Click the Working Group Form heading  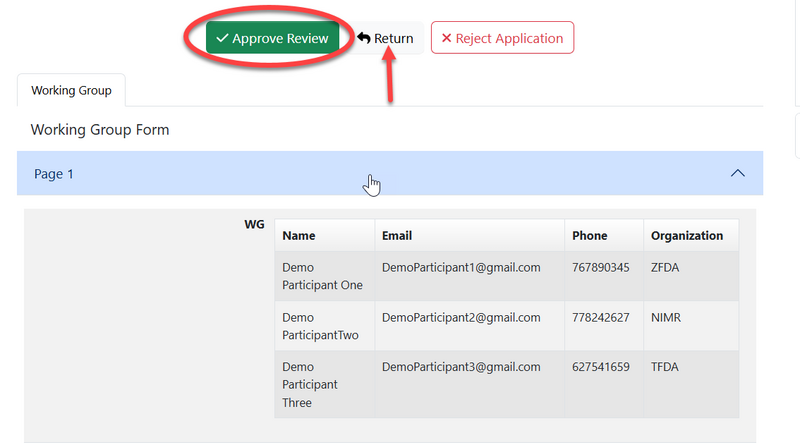coord(100,130)
